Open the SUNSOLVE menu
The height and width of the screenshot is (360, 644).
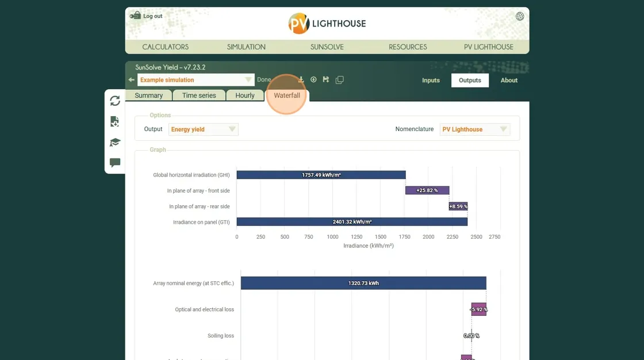(x=327, y=47)
